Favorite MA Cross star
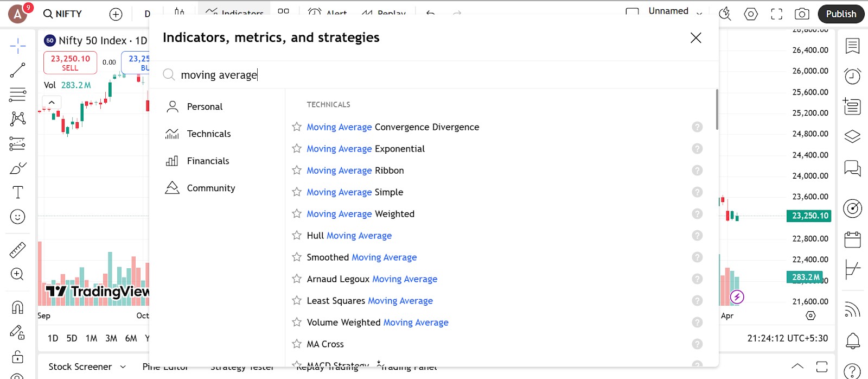The height and width of the screenshot is (379, 868). [297, 344]
